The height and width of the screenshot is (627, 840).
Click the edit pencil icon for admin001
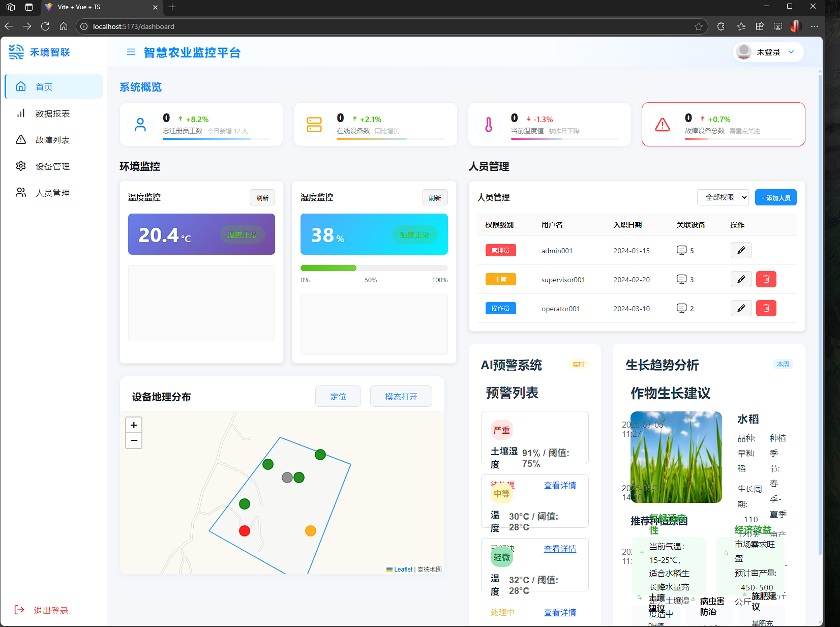coord(741,250)
